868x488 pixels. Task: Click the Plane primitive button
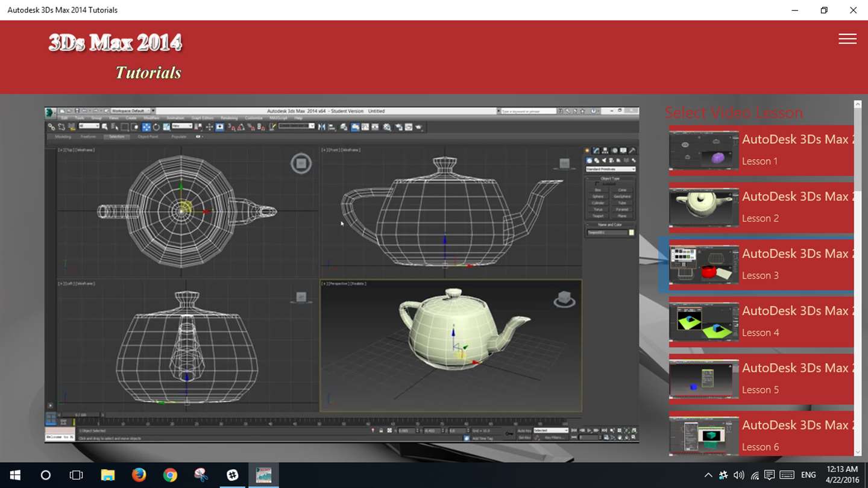click(622, 216)
